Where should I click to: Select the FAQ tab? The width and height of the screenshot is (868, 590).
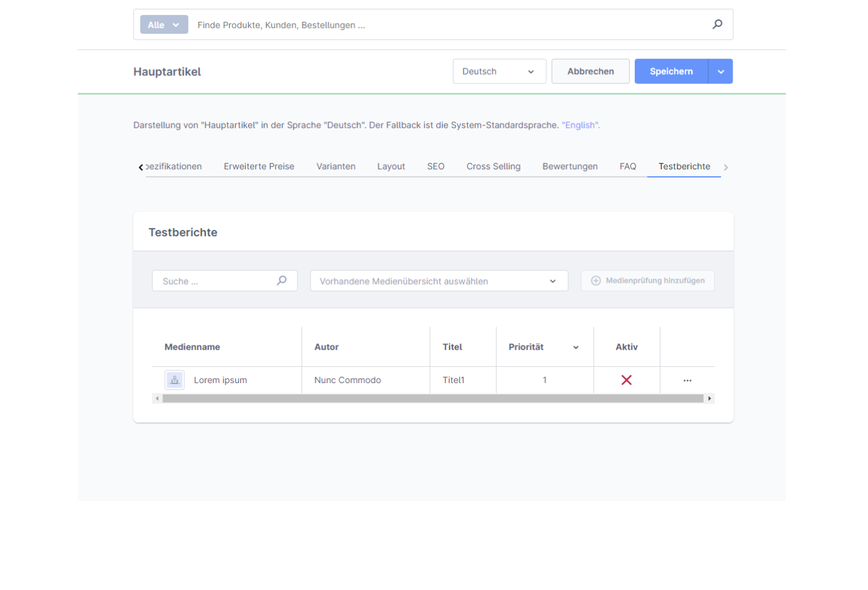pyautogui.click(x=628, y=166)
